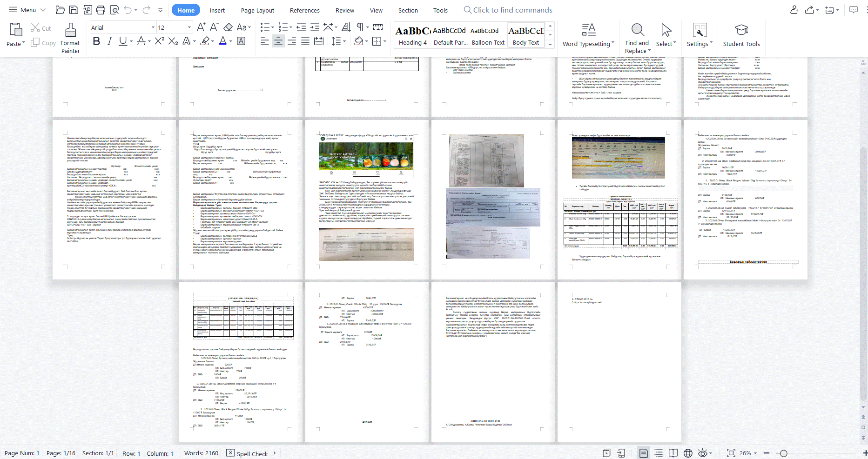
Task: Apply the Heading 4 style
Action: click(412, 35)
